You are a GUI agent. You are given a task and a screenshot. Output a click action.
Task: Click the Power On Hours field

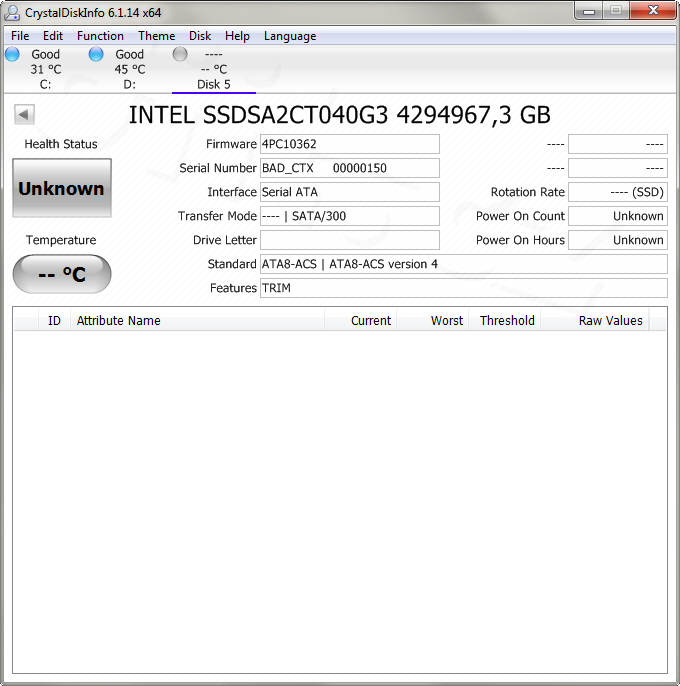coord(618,240)
